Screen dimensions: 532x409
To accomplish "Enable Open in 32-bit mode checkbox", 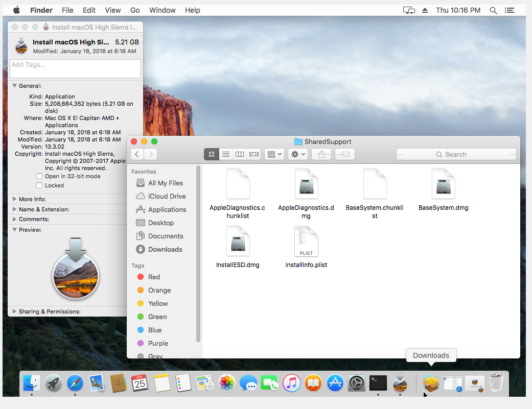I will (x=39, y=176).
